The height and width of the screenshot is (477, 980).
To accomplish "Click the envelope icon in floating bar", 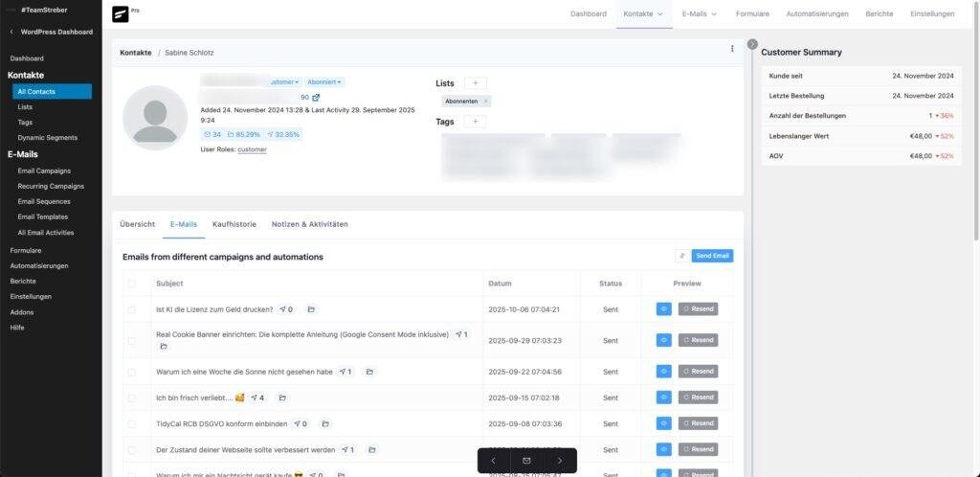I will (526, 461).
